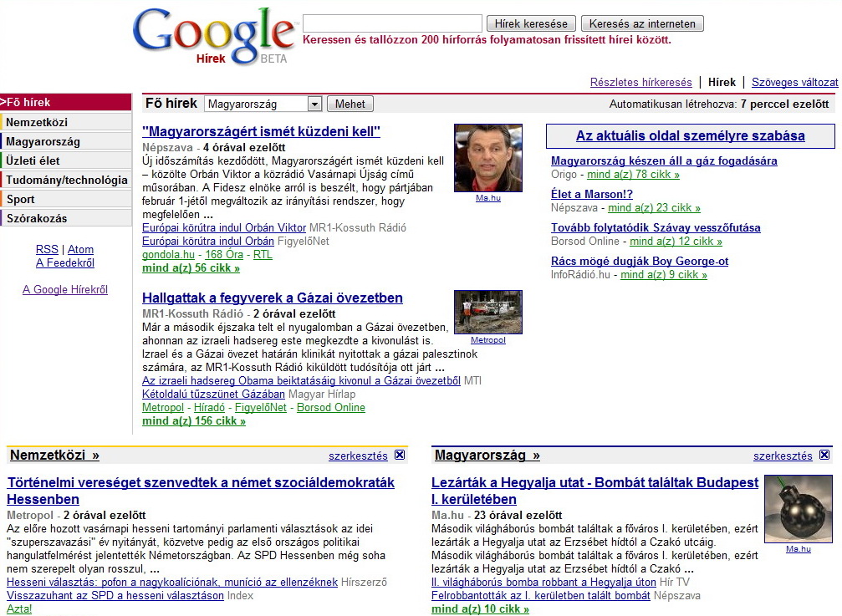Open the 168 Óra source link
This screenshot has height=616, width=842.
coord(224,255)
